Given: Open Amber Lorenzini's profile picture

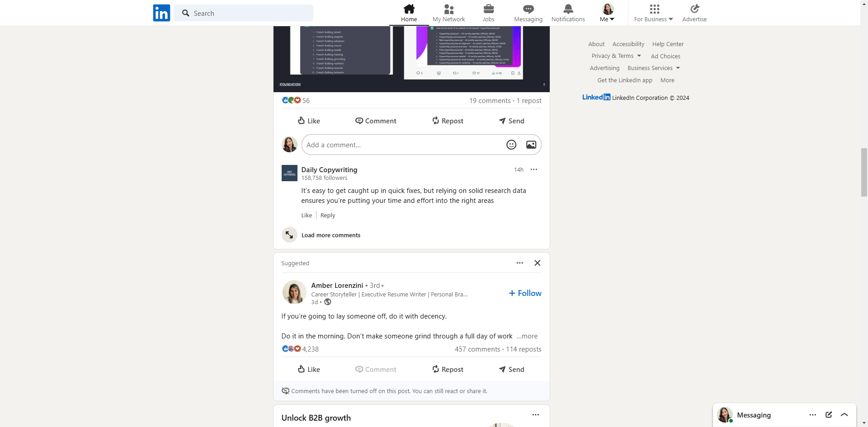Looking at the screenshot, I should [294, 292].
